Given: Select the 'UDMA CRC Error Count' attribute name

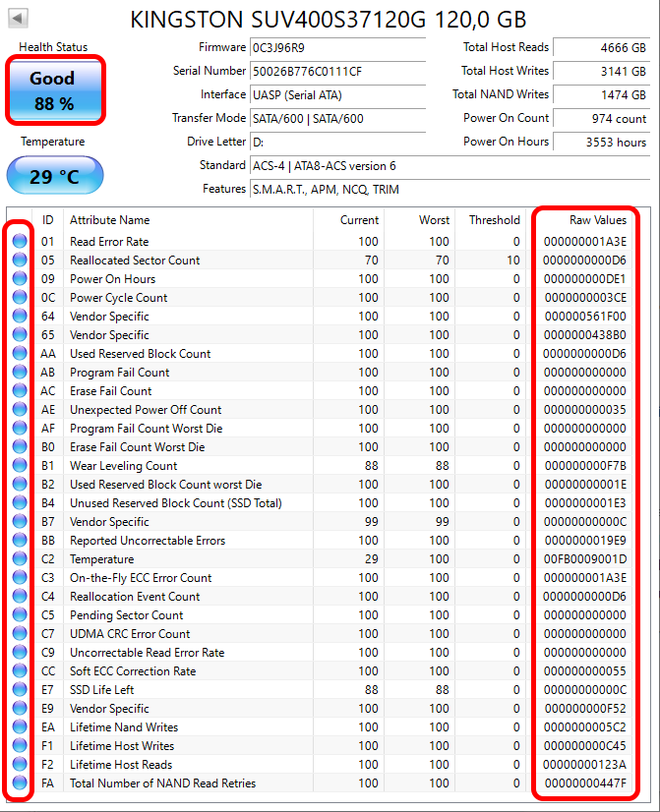Looking at the screenshot, I should click(x=130, y=634).
